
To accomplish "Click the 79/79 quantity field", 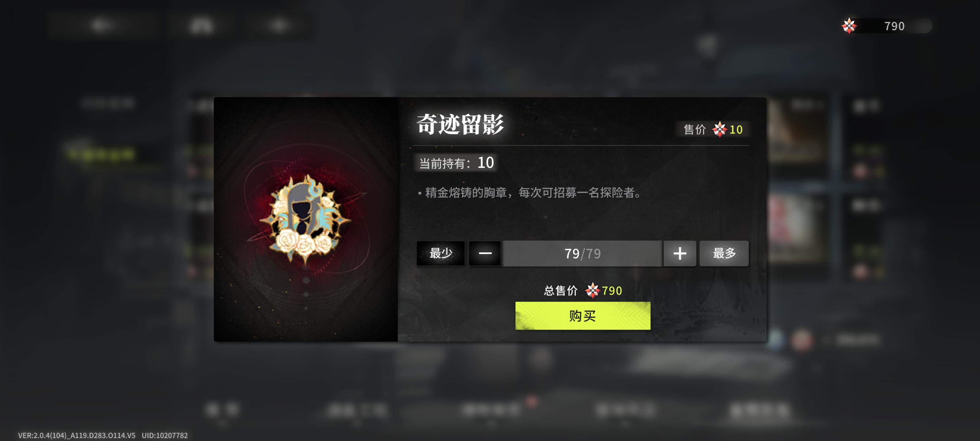I will click(x=582, y=253).
